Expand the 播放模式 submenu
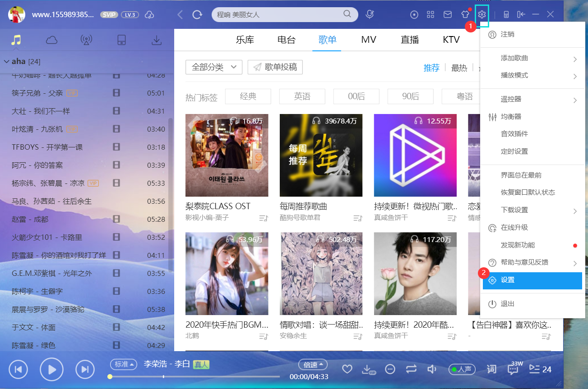The image size is (588, 389). [532, 75]
